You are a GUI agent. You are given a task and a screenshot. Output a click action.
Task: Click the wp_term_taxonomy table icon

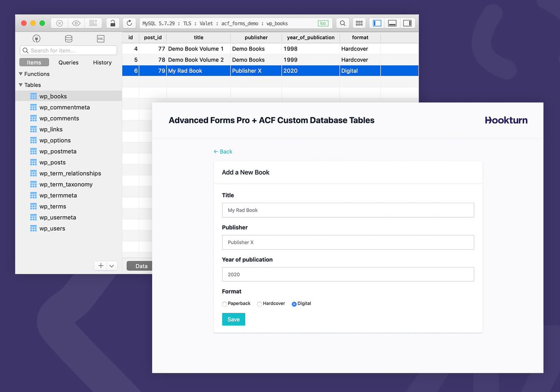[x=34, y=185]
